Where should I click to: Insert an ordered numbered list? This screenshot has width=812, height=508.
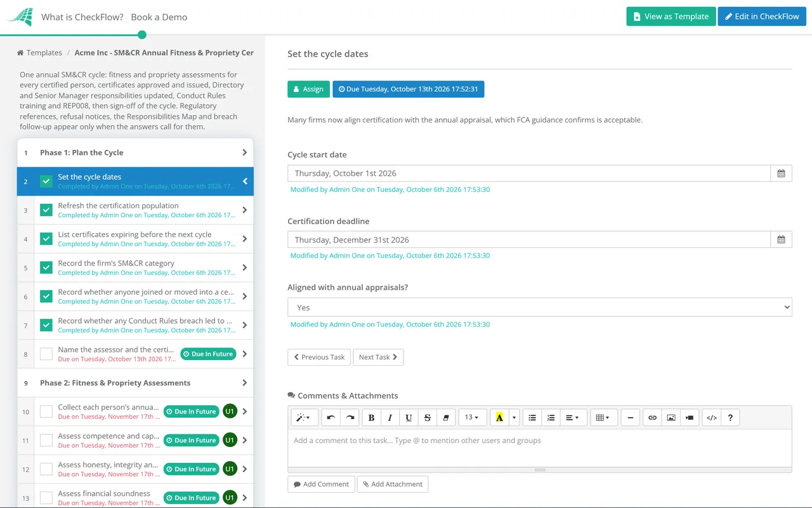pos(551,417)
